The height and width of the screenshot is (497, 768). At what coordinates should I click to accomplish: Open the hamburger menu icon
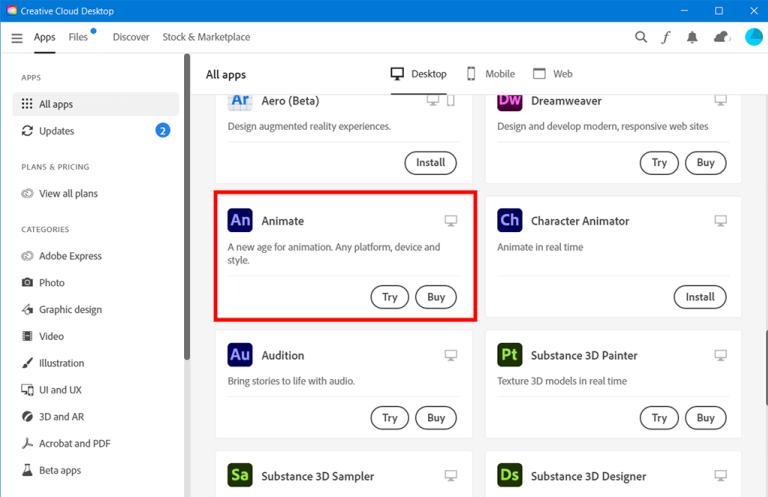coord(17,38)
